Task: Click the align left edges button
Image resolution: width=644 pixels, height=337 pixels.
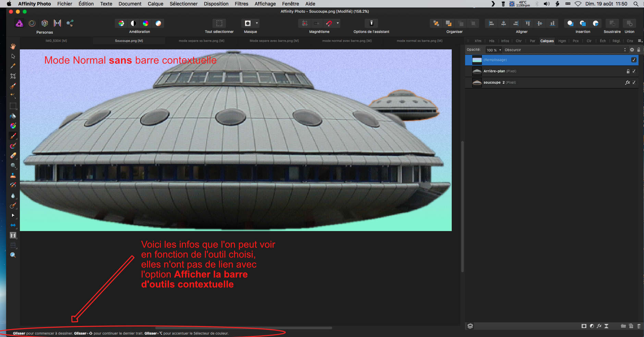Action: point(491,23)
